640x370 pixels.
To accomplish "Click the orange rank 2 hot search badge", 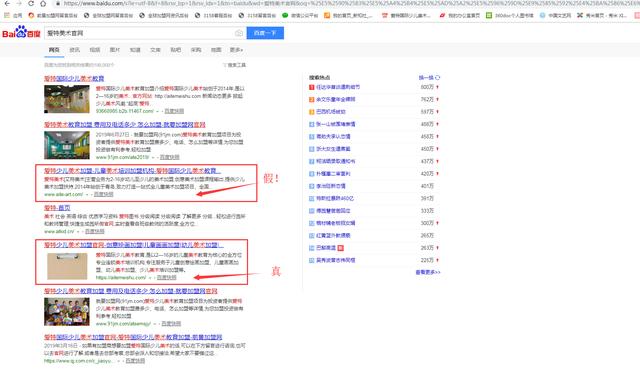I will point(311,100).
